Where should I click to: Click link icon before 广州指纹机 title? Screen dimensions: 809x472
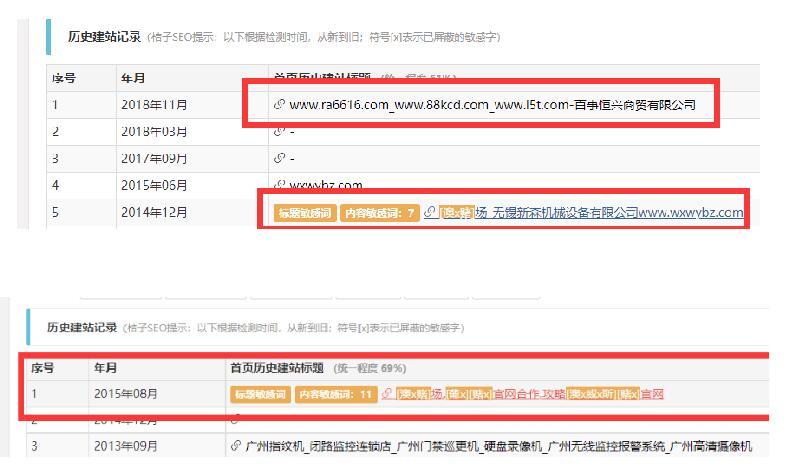click(236, 446)
